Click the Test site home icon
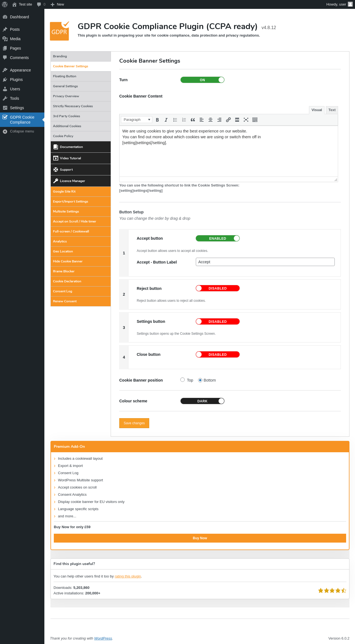The height and width of the screenshot is (644, 355). click(x=14, y=4)
